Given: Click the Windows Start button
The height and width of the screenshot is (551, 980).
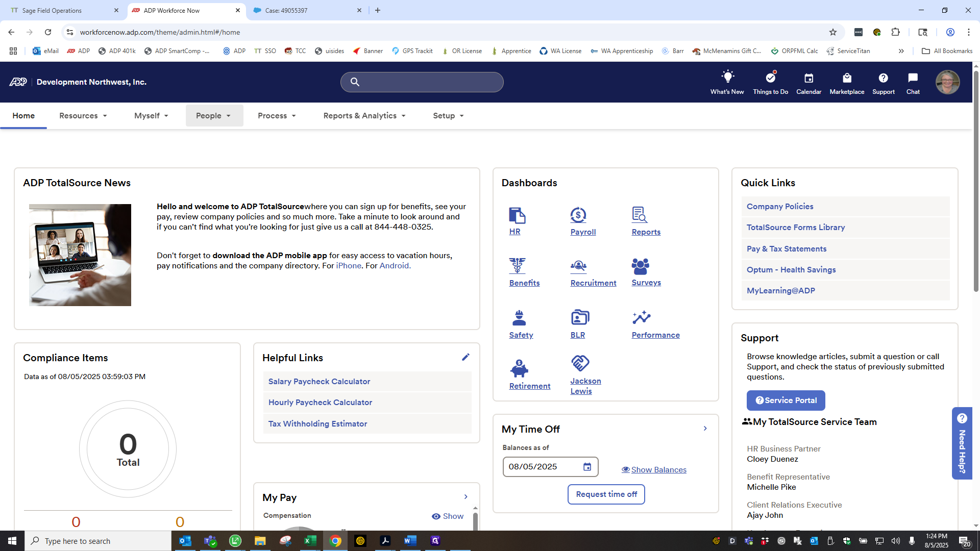Looking at the screenshot, I should tap(12, 541).
